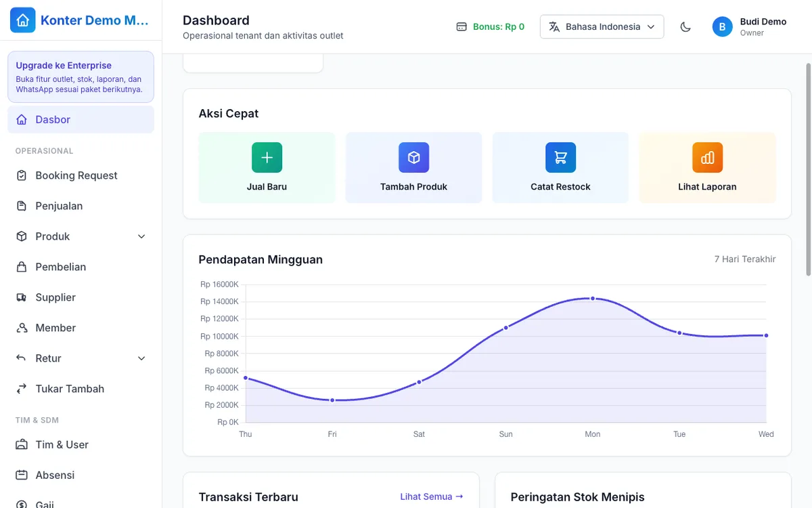Click the Member person icon

[22, 328]
